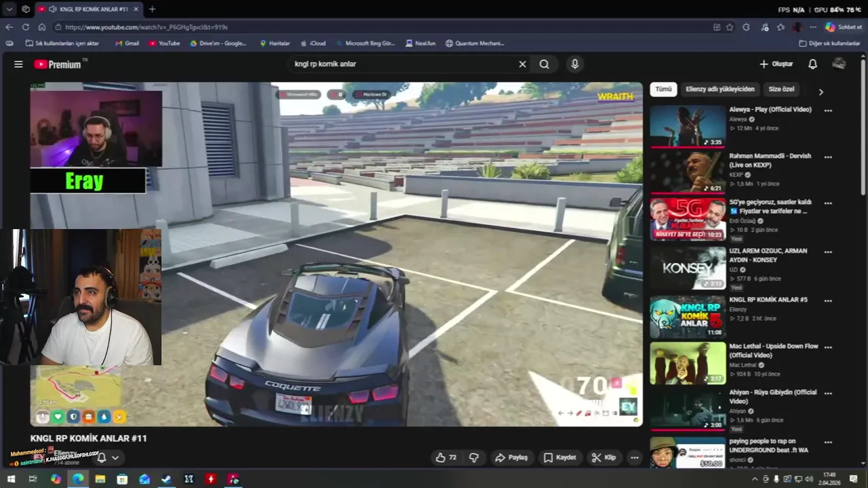Like the video with thumbs up
Viewport: 868px width, 488px height.
click(x=446, y=457)
